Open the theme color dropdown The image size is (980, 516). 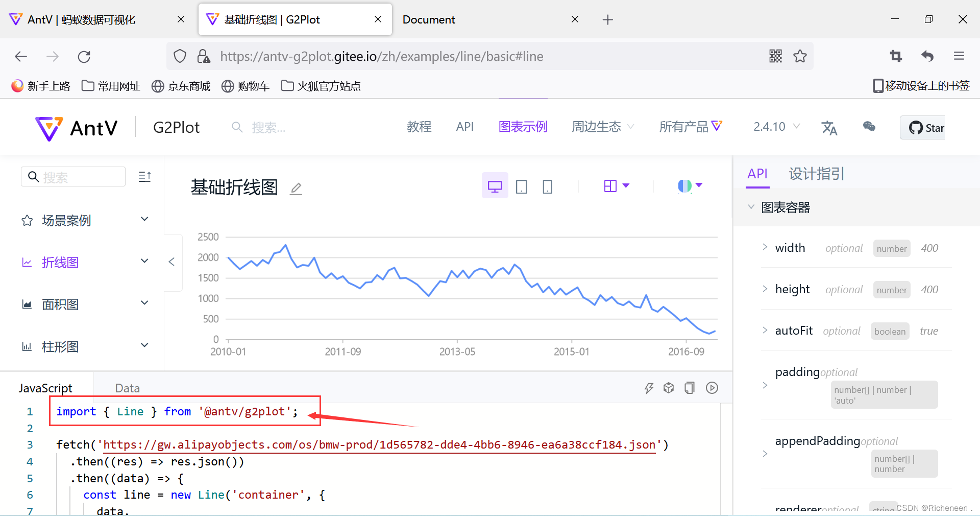click(x=690, y=186)
